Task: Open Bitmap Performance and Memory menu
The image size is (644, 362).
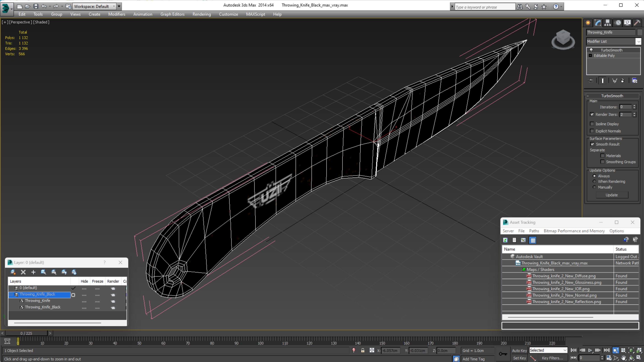Action: 574,231
